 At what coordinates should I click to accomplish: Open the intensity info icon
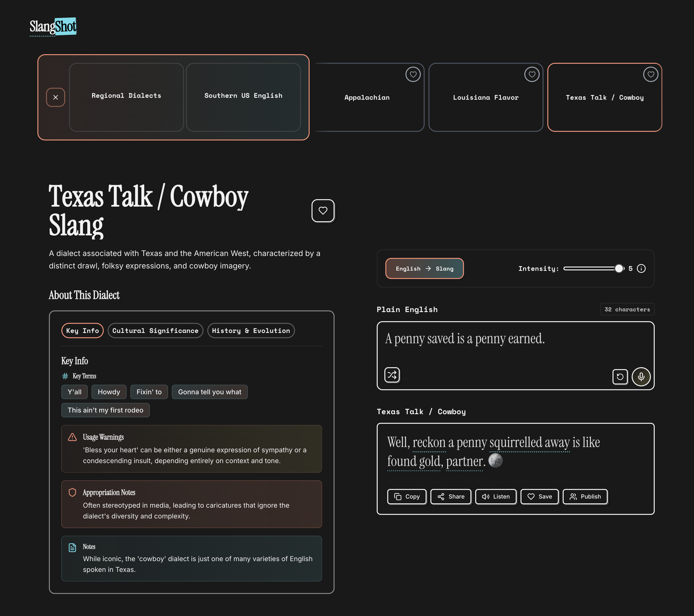[641, 269]
